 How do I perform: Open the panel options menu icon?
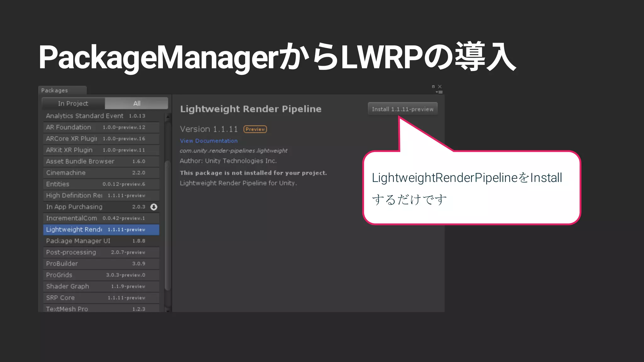pyautogui.click(x=439, y=92)
